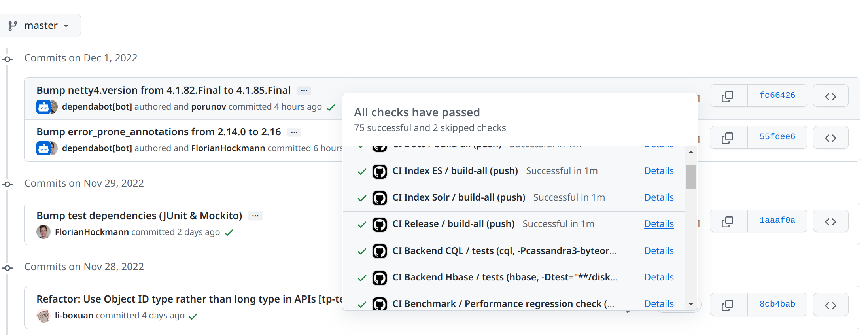Click green check status on netty4 commit
The image size is (868, 335).
(331, 107)
